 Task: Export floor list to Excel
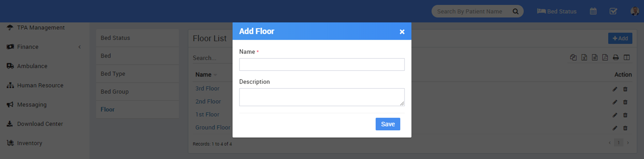click(584, 57)
